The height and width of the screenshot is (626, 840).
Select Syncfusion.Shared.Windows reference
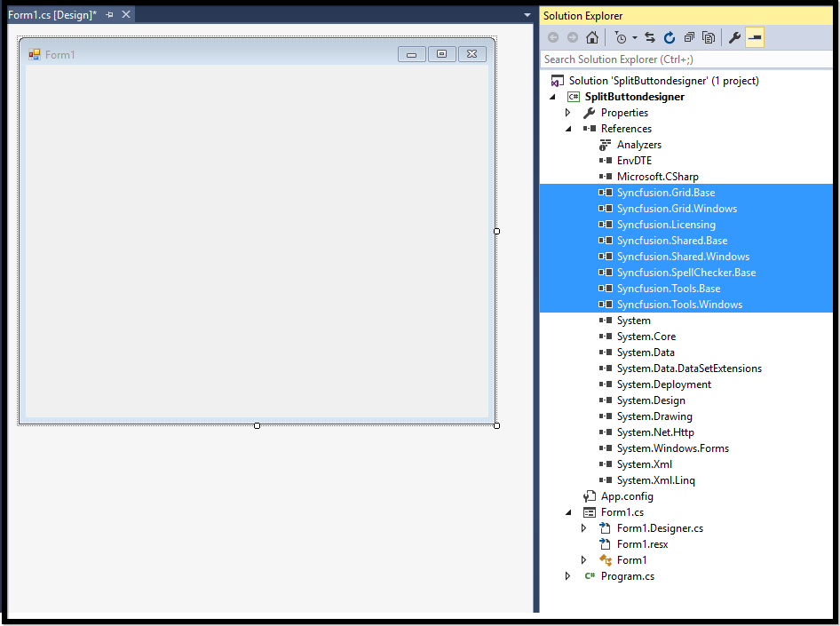683,257
